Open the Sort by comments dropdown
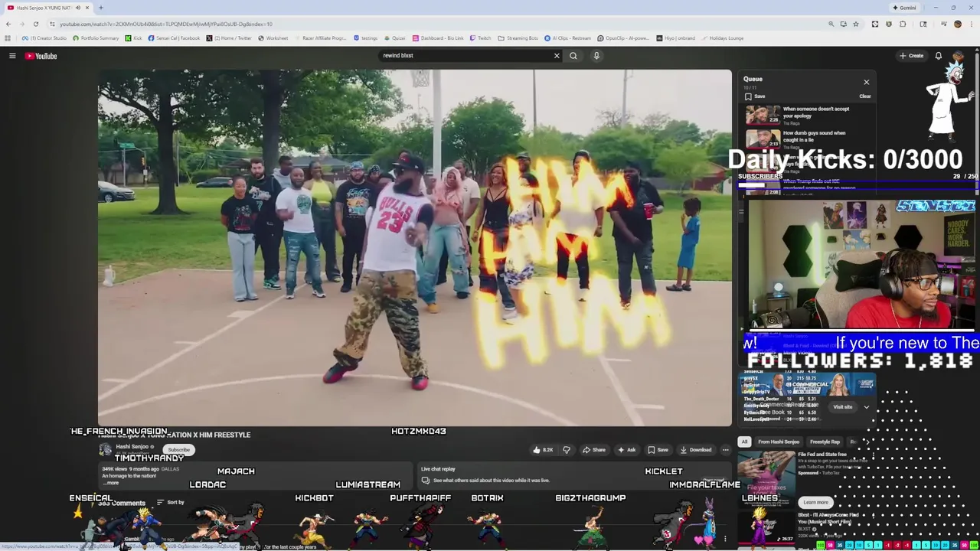The width and height of the screenshot is (980, 551). 171,503
